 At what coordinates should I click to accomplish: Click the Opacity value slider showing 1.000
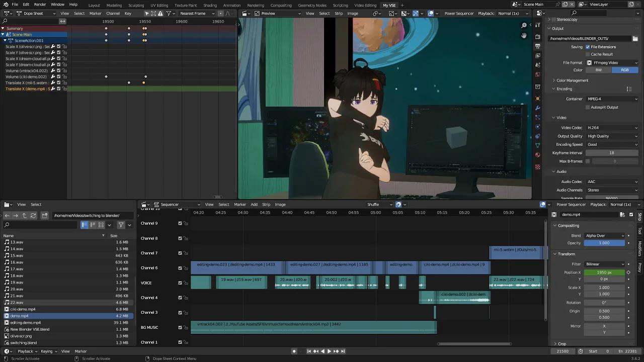[604, 243]
